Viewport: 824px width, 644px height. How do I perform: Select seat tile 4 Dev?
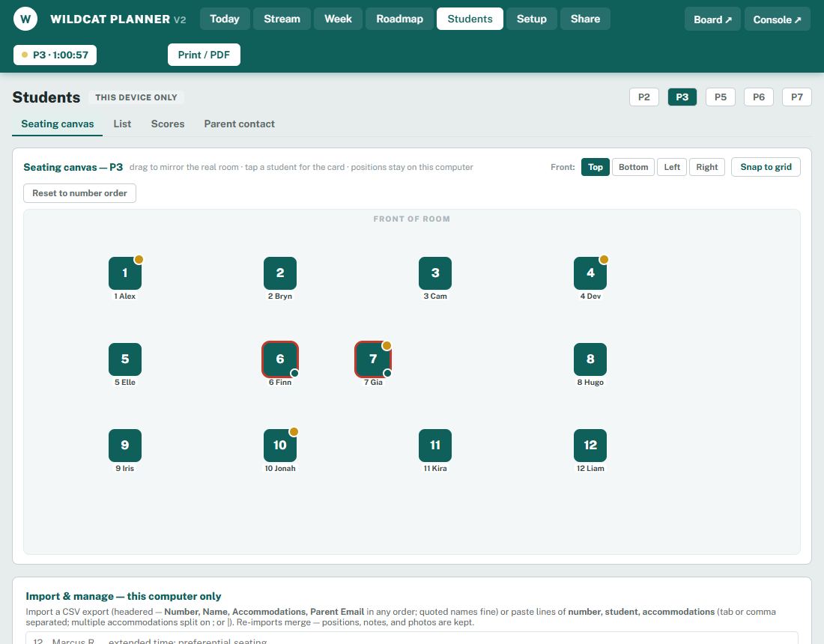tap(590, 273)
